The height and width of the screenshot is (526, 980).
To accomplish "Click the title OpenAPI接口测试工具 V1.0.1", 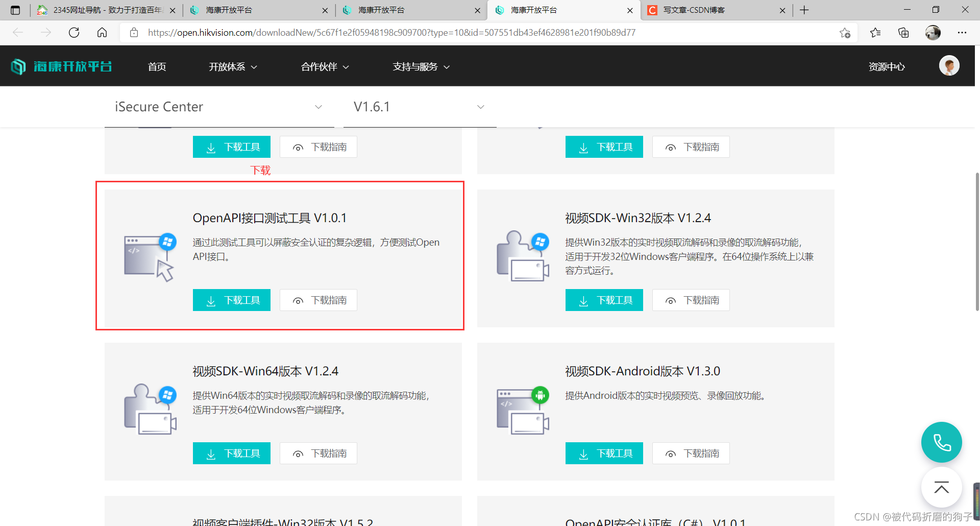I will coord(269,218).
